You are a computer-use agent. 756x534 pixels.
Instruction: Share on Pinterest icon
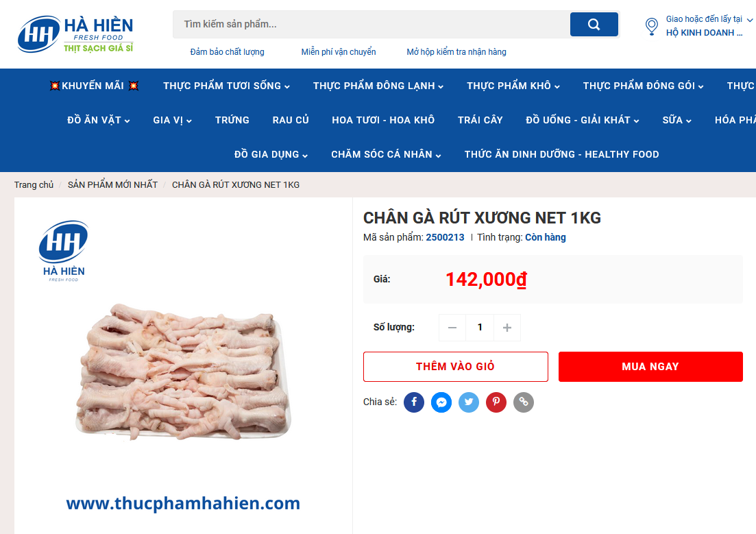click(x=496, y=402)
